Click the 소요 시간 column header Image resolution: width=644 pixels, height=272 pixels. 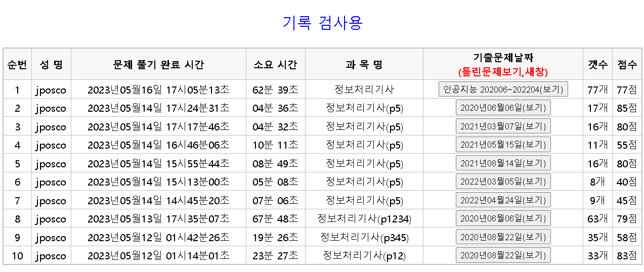[x=276, y=65]
